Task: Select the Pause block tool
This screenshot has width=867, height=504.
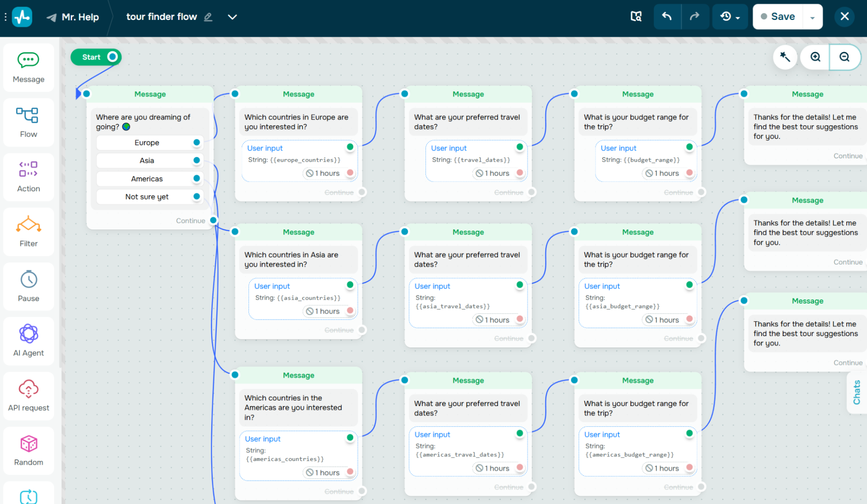Action: (28, 286)
